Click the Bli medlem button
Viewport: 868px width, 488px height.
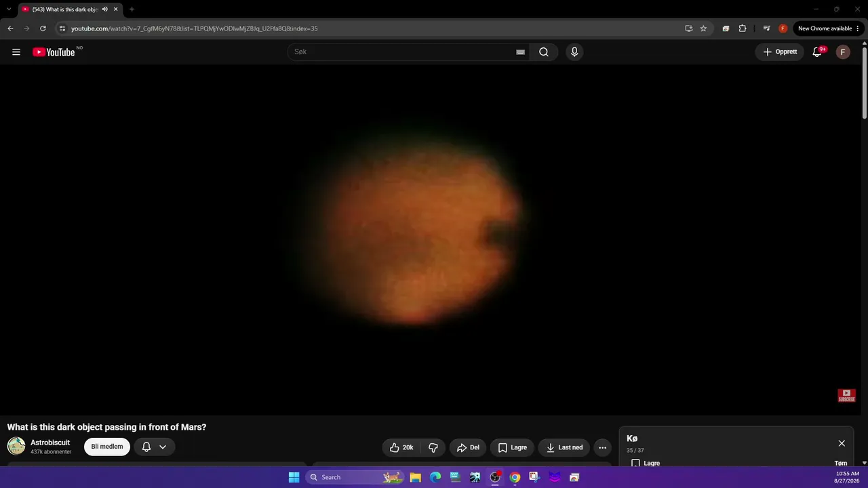tap(107, 447)
